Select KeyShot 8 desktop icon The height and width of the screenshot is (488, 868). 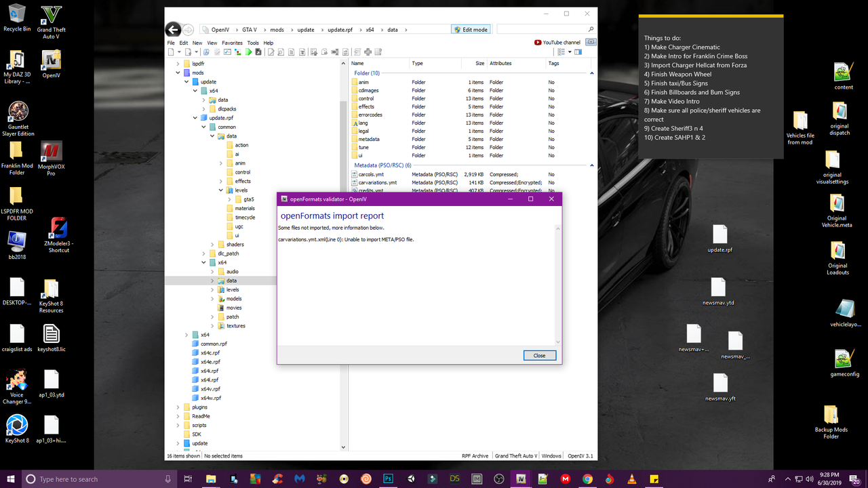coord(17,428)
